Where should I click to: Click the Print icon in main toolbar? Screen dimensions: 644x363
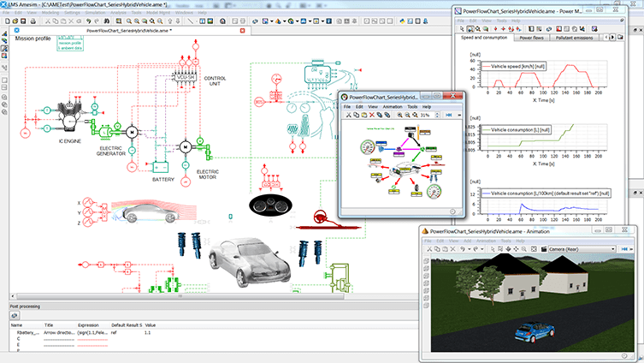point(32,21)
